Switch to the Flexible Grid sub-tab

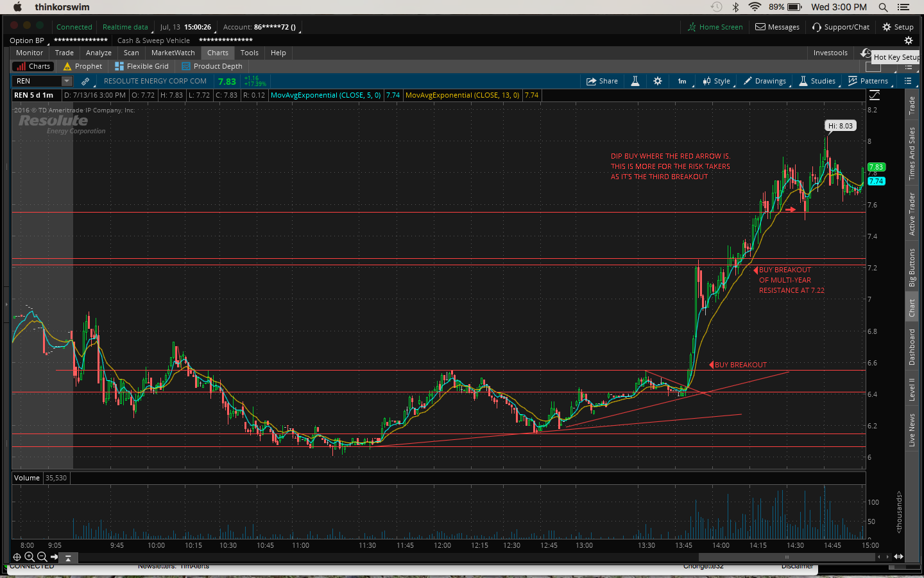coord(142,66)
